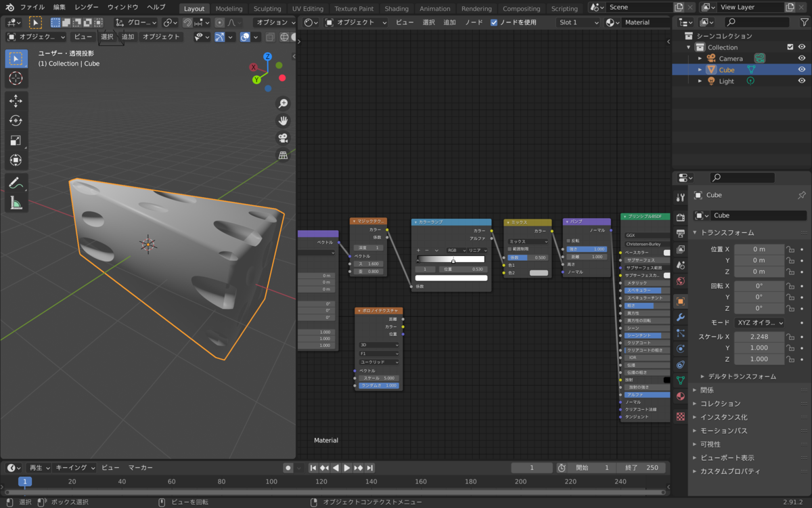Open the ユークリッド distance dropdown on Voronoi node
This screenshot has height=508, width=812.
(x=379, y=362)
